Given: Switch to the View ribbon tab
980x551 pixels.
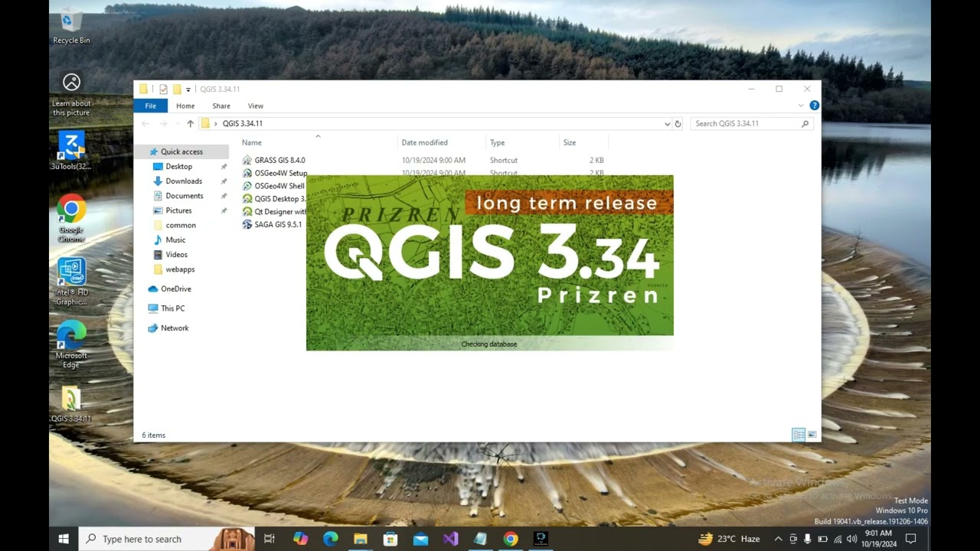Looking at the screenshot, I should pyautogui.click(x=256, y=106).
